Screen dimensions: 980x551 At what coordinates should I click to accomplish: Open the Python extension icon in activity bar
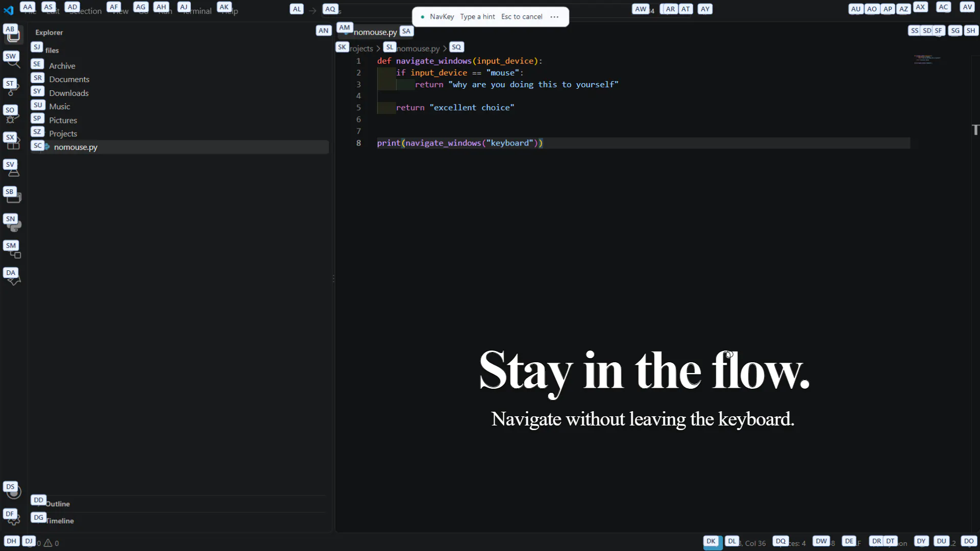tap(14, 226)
